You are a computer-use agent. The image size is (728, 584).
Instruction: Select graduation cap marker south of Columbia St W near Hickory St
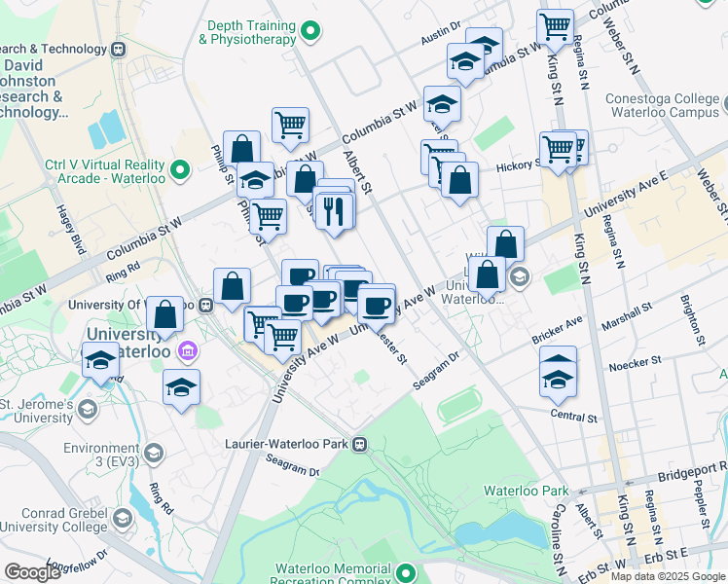[443, 105]
